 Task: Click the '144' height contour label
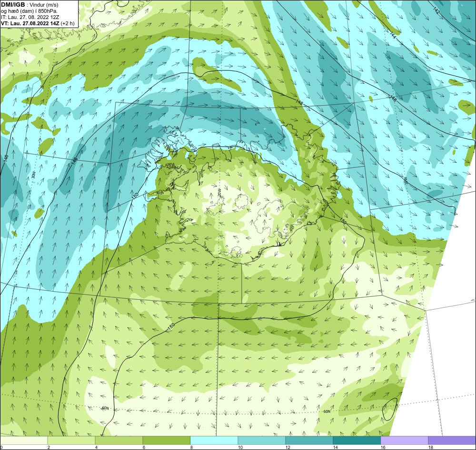coord(393,35)
